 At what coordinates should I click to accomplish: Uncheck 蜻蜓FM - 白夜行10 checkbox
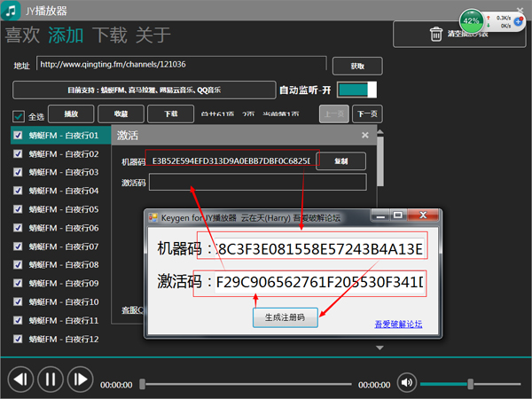pyautogui.click(x=18, y=301)
